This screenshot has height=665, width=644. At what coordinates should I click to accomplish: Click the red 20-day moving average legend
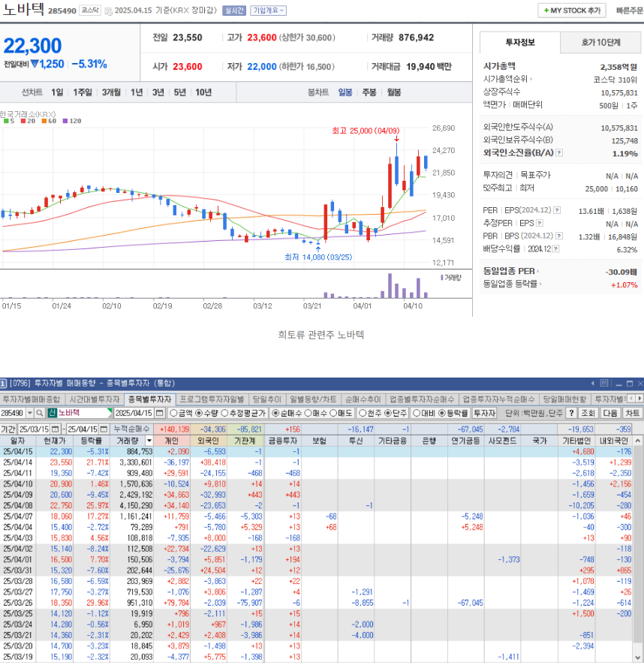click(x=28, y=121)
